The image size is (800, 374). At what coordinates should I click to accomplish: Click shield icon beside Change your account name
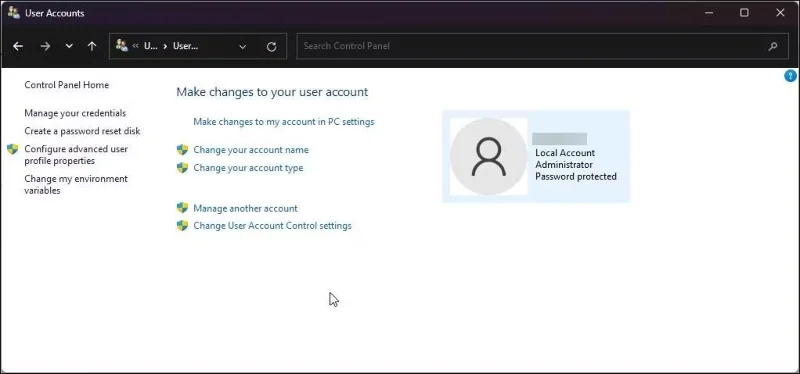pyautogui.click(x=182, y=149)
